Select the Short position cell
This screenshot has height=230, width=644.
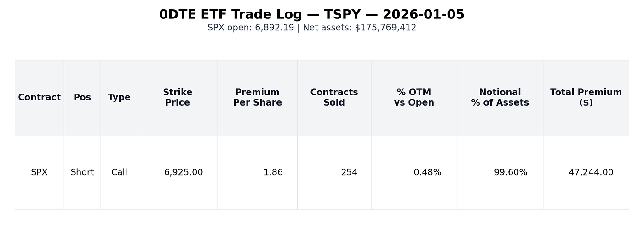point(82,172)
